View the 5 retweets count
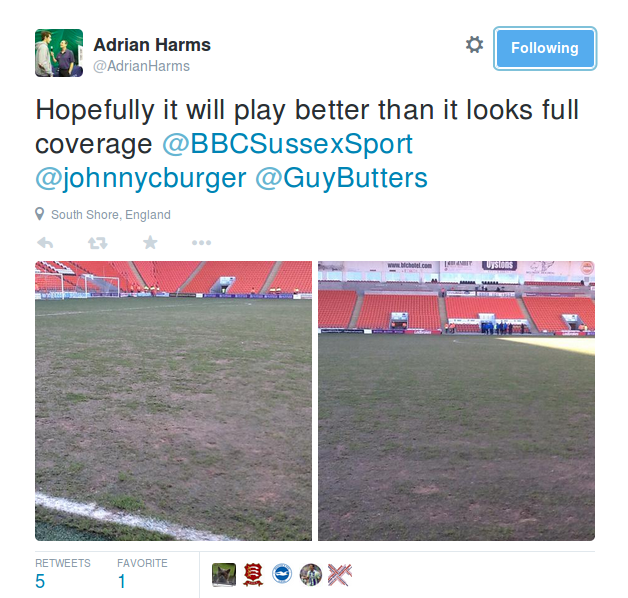This screenshot has width=628, height=598. pos(62,574)
